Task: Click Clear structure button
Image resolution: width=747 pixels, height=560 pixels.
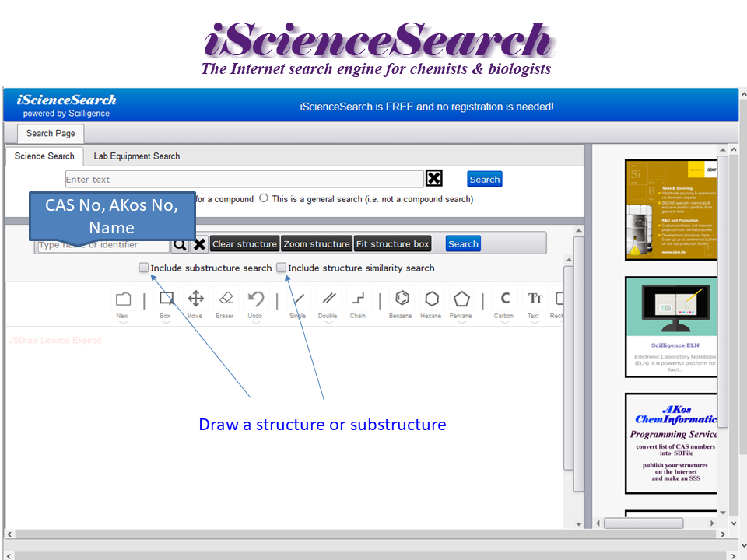Action: 244,243
